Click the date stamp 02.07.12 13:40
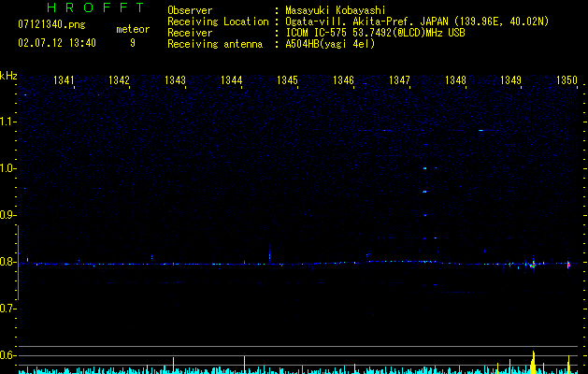The image size is (588, 374). 57,43
